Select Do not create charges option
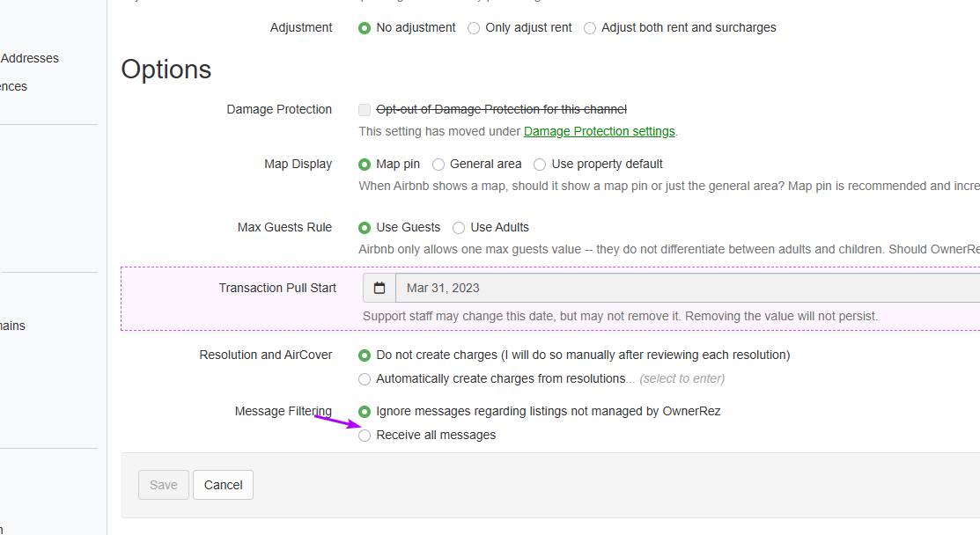Viewport: 980px width, 535px height. (x=365, y=355)
